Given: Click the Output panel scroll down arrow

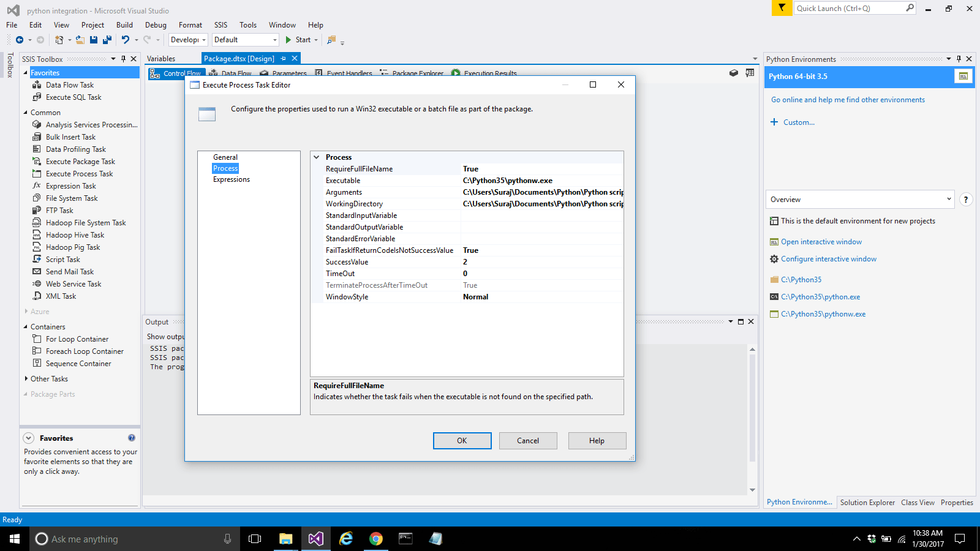Looking at the screenshot, I should 752,490.
